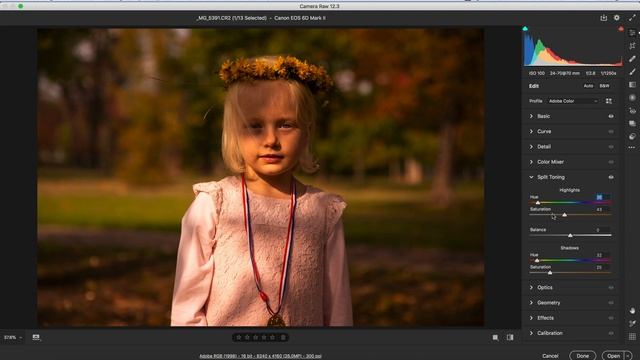640x360 pixels.
Task: Click the Shadows Saturation slider
Action: tap(570, 273)
